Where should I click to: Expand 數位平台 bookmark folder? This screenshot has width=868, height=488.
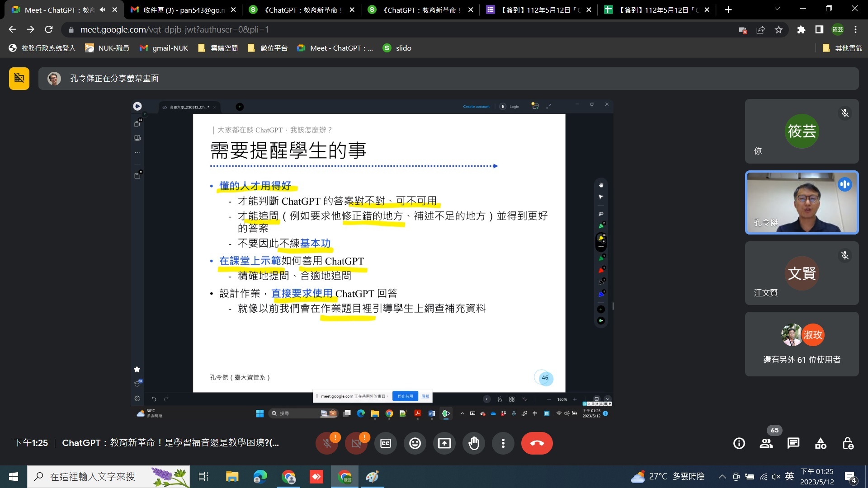(x=268, y=48)
